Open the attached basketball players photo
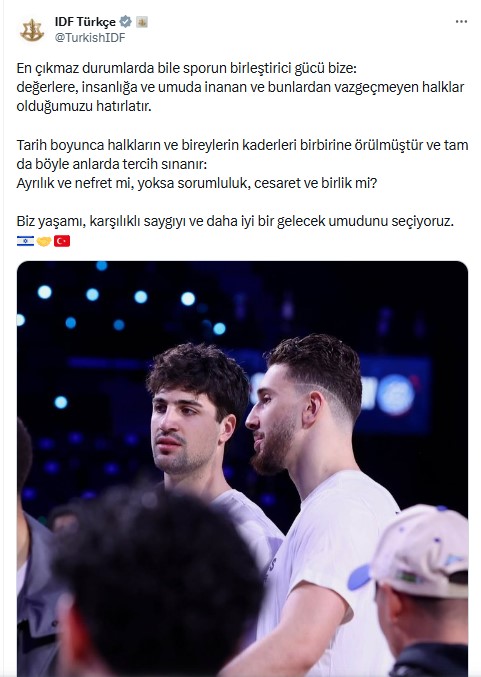Image resolution: width=481 pixels, height=677 pixels. coord(242,468)
